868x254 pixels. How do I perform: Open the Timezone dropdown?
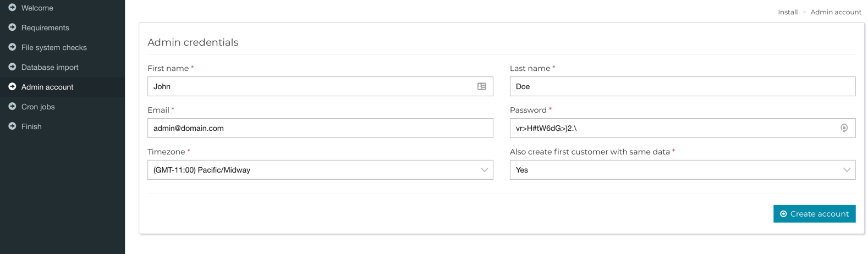pos(320,170)
